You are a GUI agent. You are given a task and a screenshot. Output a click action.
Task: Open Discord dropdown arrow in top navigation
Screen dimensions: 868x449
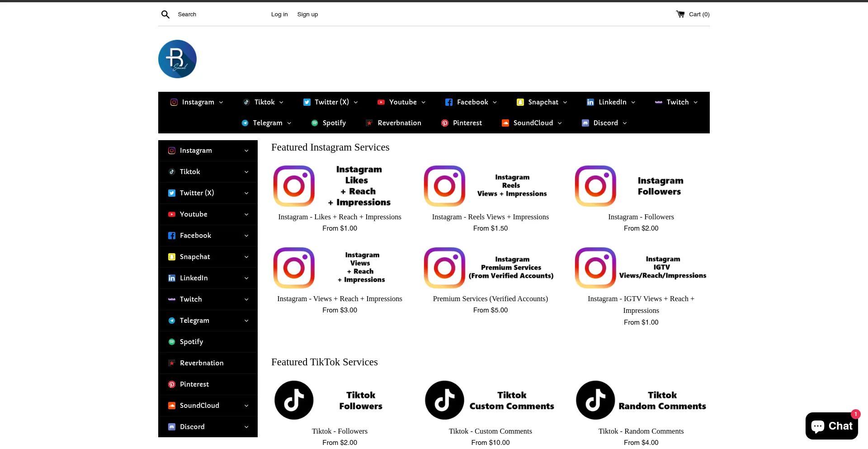(x=625, y=123)
